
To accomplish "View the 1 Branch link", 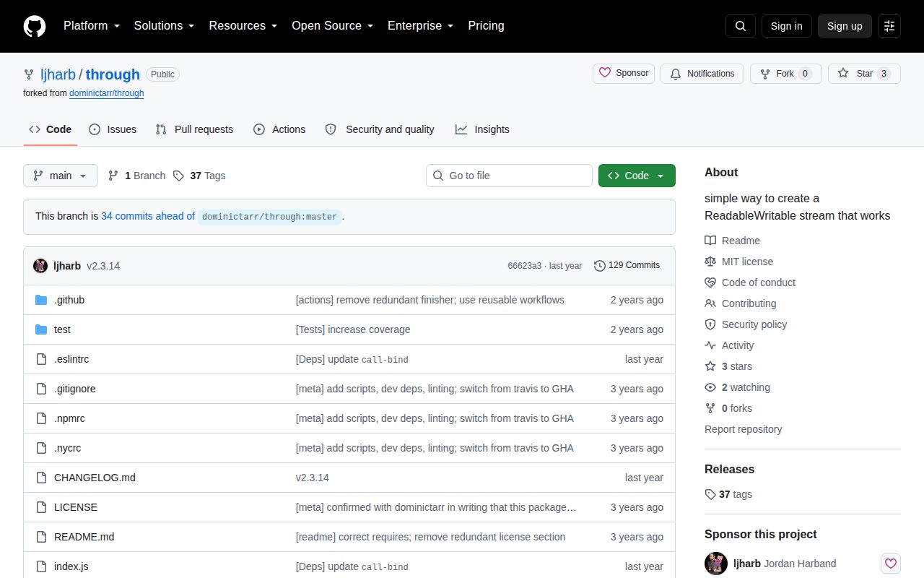I will pyautogui.click(x=136, y=176).
